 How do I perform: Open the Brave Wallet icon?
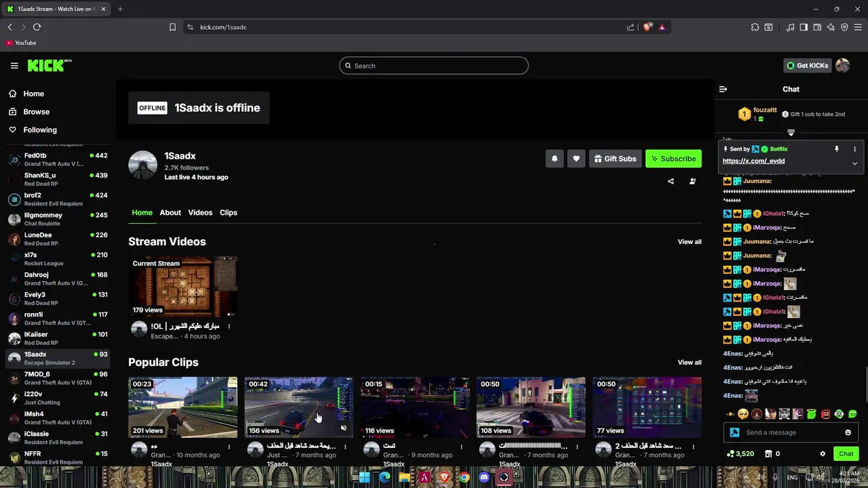(817, 27)
